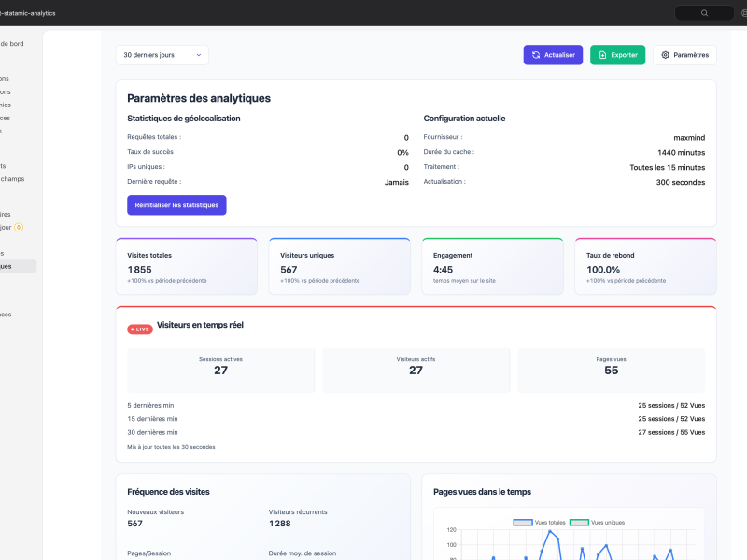Viewport: 747px width, 560px height.
Task: Click 27 sessions / 55 Vues text
Action: click(x=671, y=432)
